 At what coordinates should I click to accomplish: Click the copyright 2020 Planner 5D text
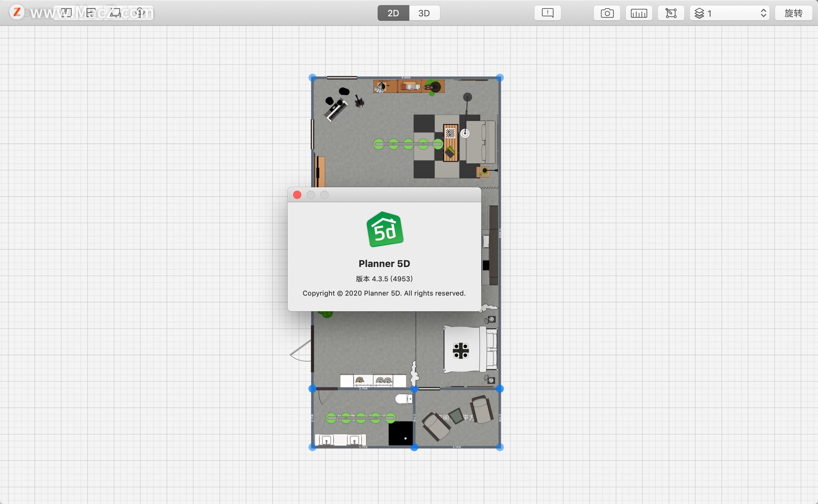tap(384, 293)
